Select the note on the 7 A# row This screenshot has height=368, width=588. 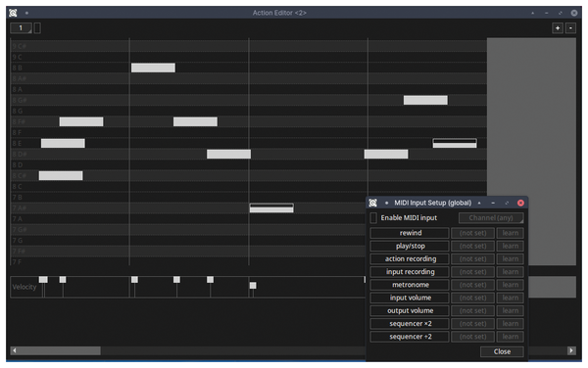click(x=271, y=208)
